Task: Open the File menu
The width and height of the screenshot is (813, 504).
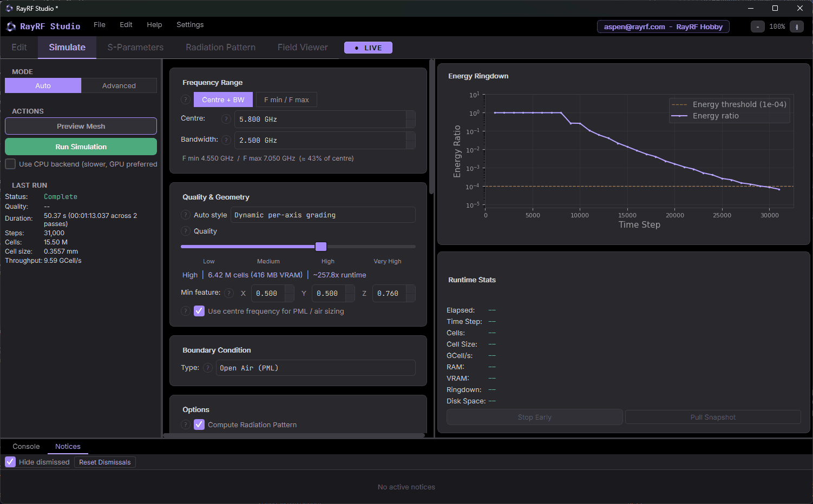Action: (x=100, y=25)
